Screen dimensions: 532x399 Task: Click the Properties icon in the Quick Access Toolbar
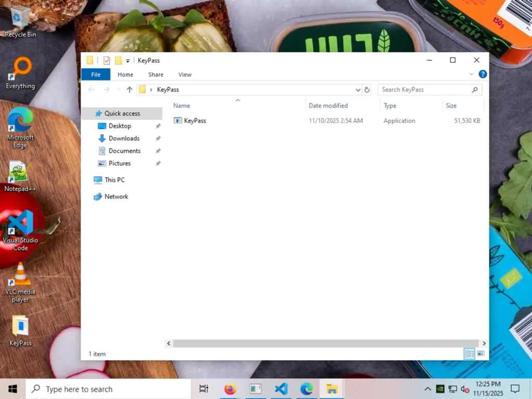(107, 60)
